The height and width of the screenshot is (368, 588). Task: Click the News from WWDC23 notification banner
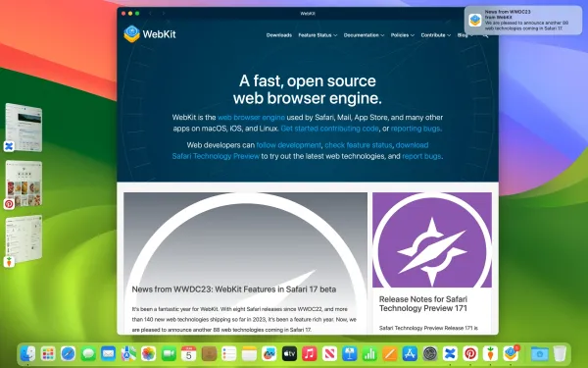pos(523,21)
